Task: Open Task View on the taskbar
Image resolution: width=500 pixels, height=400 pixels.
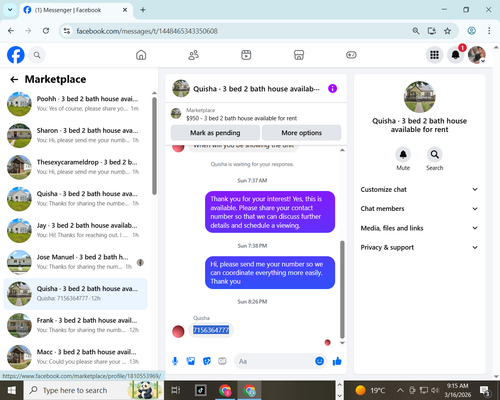Action: click(176, 390)
